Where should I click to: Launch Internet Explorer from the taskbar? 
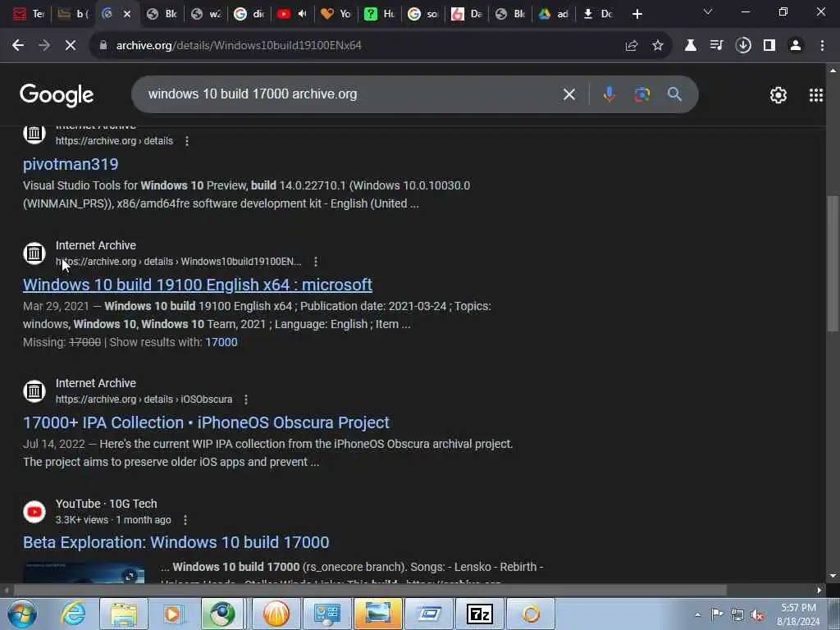[73, 614]
